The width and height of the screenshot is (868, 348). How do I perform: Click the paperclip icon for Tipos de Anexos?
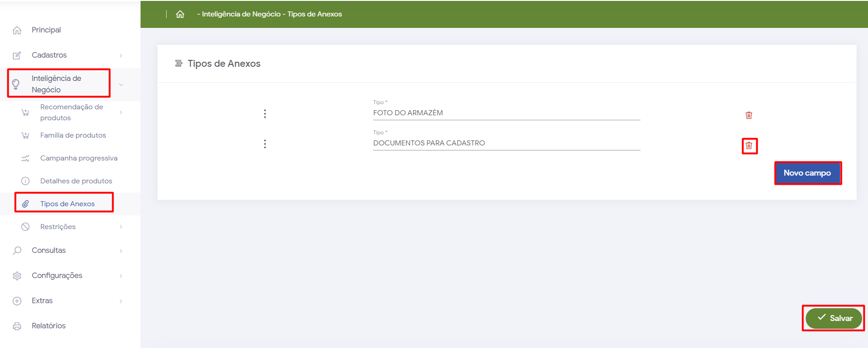pos(26,204)
